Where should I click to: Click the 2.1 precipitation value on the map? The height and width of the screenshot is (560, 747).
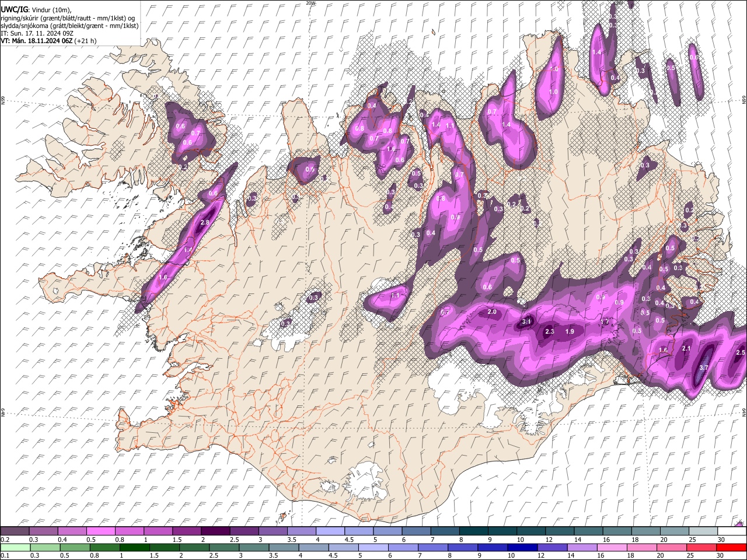[686, 348]
